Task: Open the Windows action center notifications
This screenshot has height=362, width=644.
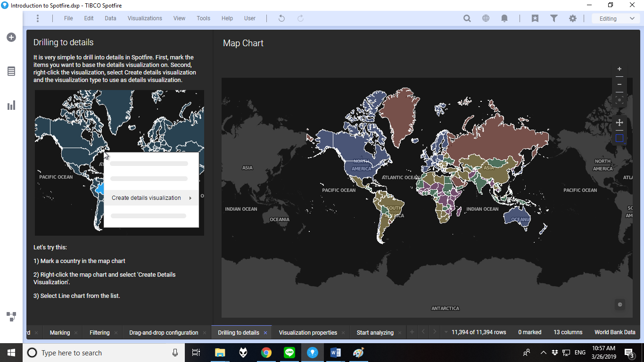Action: (629, 353)
